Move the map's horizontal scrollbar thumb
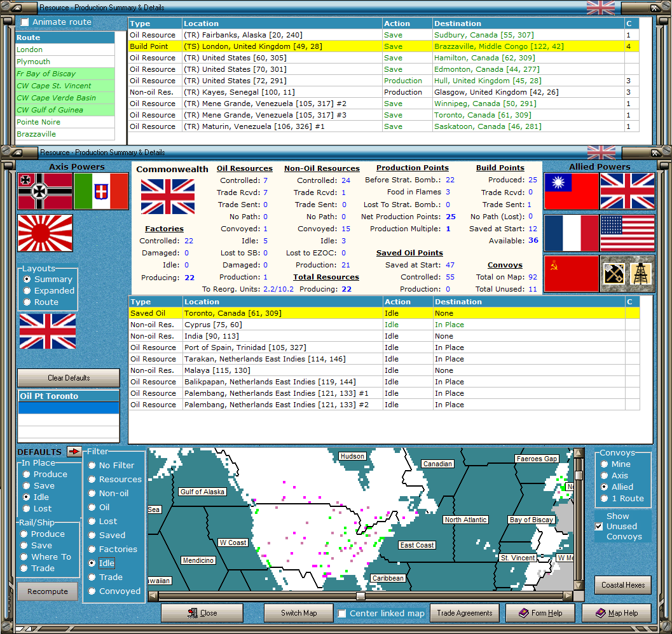The height and width of the screenshot is (634, 672). click(x=361, y=596)
